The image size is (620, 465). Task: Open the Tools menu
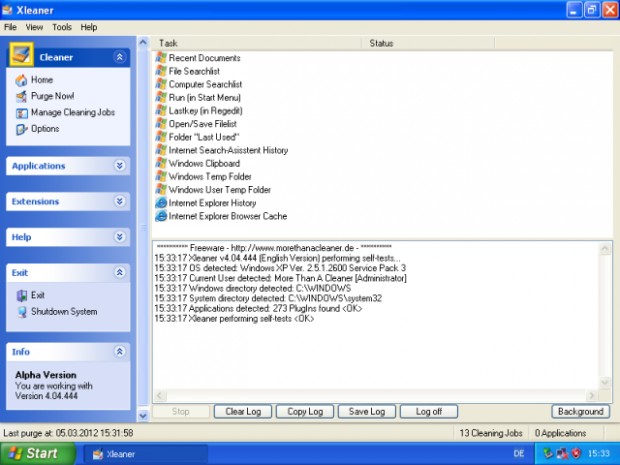[x=62, y=27]
